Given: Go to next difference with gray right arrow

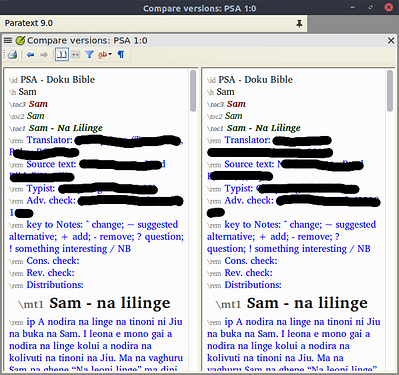Looking at the screenshot, I should click(x=44, y=54).
